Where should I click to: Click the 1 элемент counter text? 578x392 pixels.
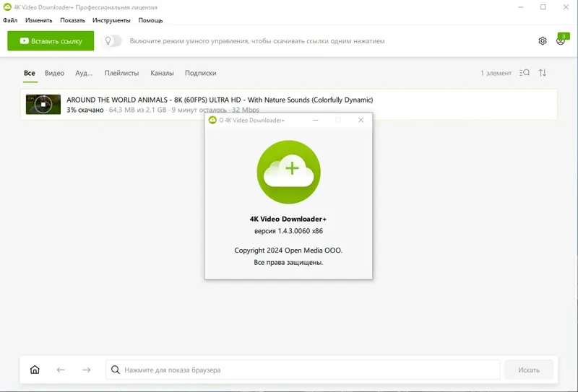tap(496, 73)
